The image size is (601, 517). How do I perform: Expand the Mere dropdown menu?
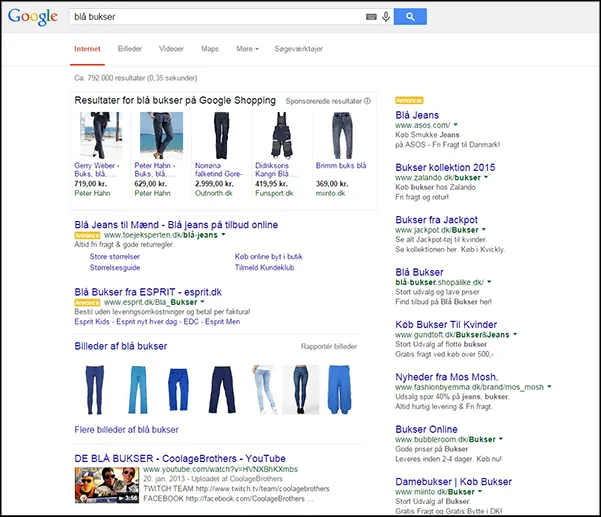click(x=248, y=49)
